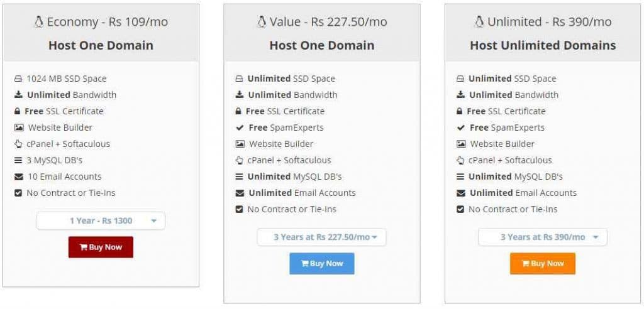Click Unlimited plan No Contract checkbox icon
The image size is (644, 309).
tap(460, 209)
